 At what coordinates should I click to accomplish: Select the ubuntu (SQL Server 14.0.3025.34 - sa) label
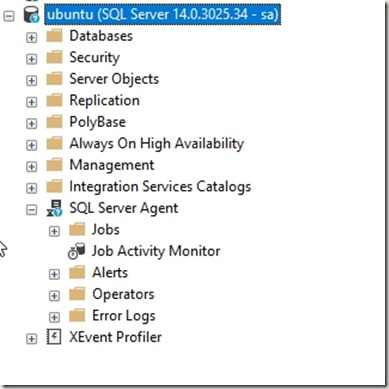coord(163,14)
